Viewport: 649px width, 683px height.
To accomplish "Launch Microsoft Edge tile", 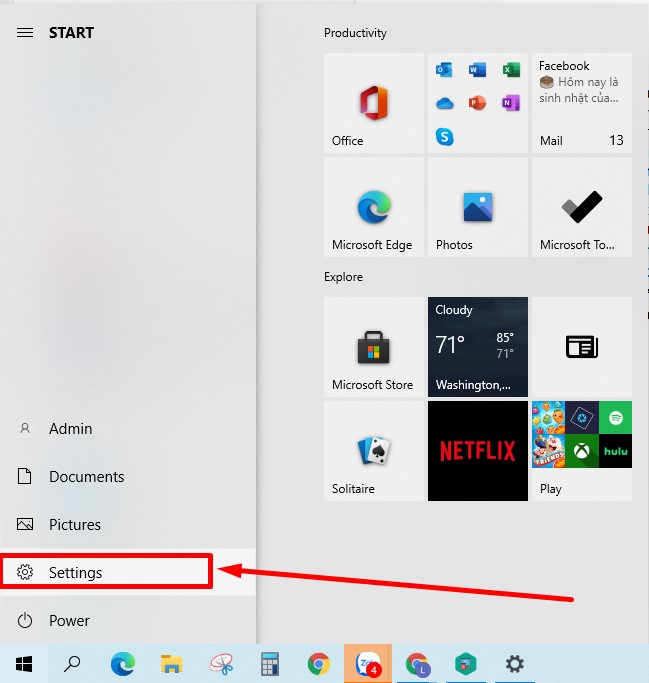I will (x=374, y=207).
